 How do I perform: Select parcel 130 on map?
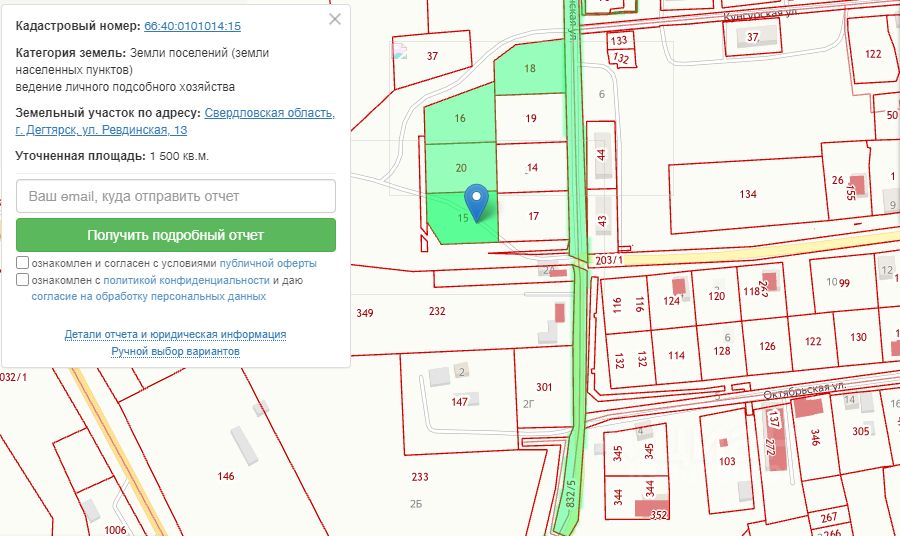point(858,337)
